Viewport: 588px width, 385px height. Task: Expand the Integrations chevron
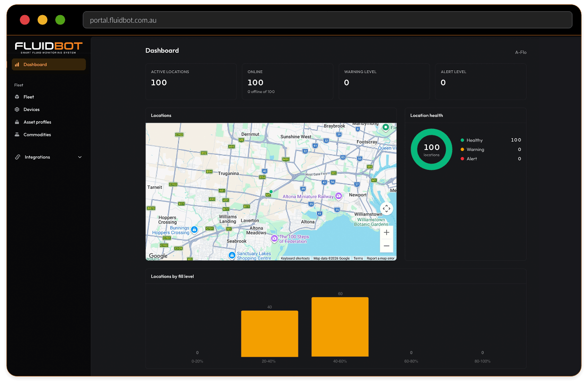(79, 157)
